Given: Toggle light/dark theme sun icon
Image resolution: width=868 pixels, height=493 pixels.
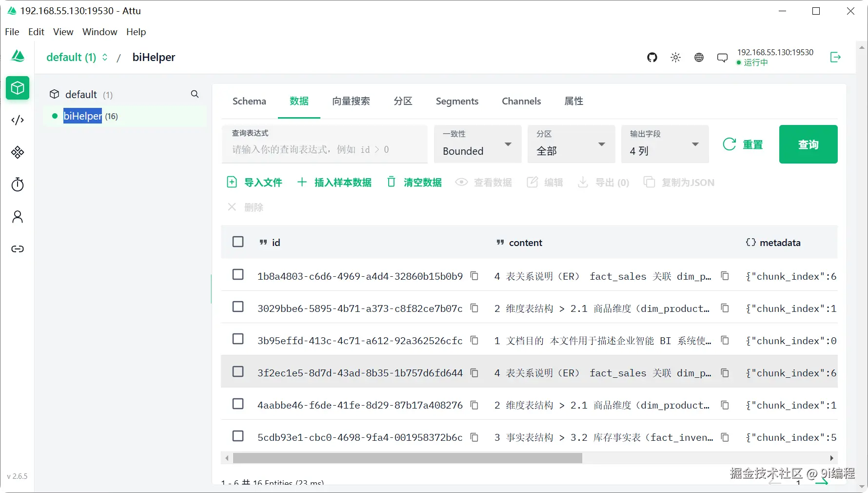Looking at the screenshot, I should coord(675,58).
